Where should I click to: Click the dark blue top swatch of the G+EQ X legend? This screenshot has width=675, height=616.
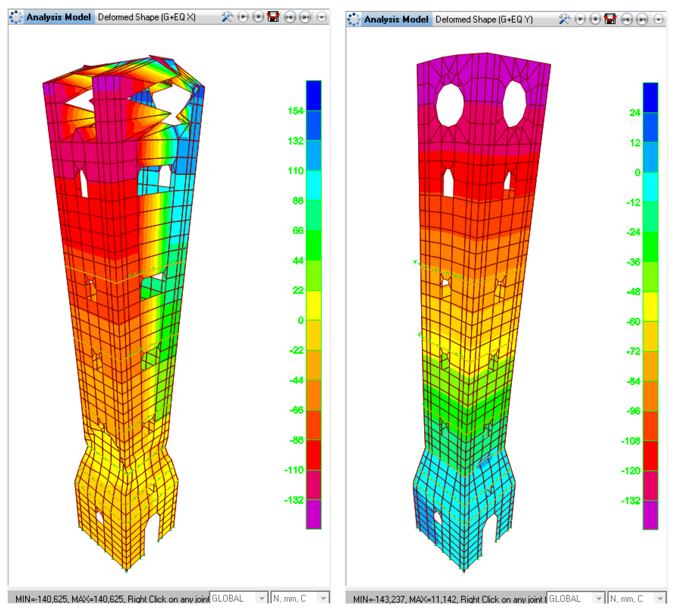(x=314, y=96)
